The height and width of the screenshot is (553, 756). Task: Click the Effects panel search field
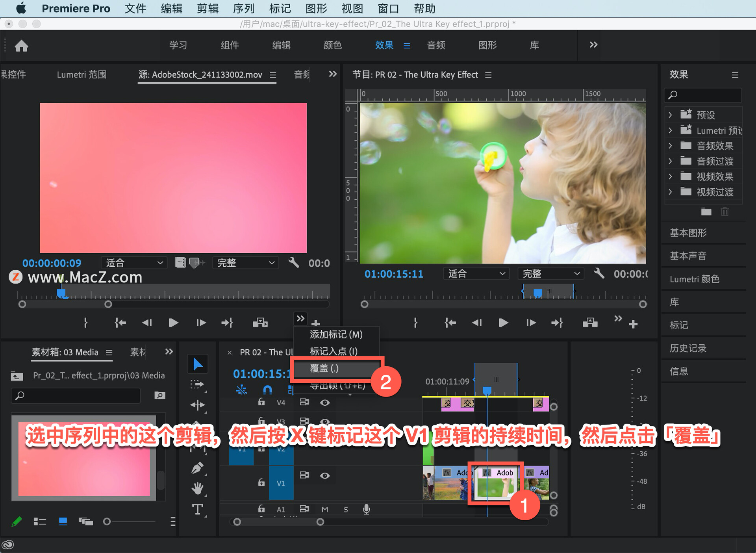tap(703, 95)
